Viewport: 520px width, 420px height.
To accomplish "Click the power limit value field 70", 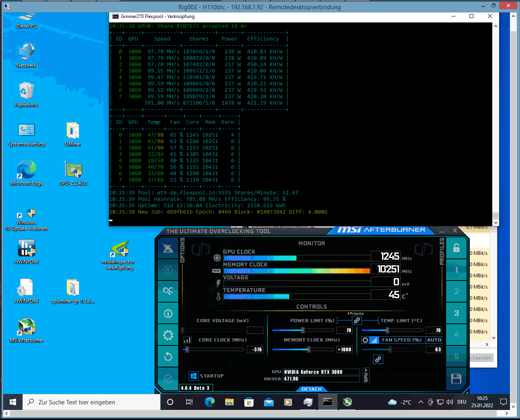I will tap(344, 330).
